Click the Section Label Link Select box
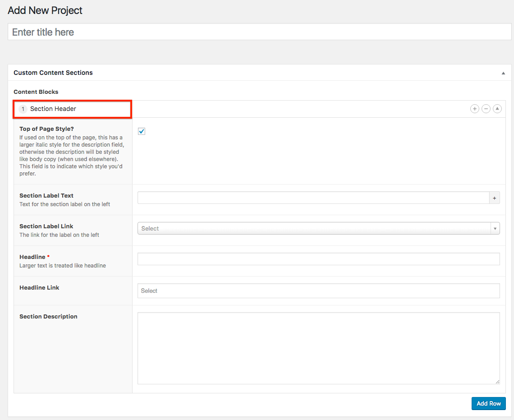The width and height of the screenshot is (514, 420). click(x=314, y=229)
